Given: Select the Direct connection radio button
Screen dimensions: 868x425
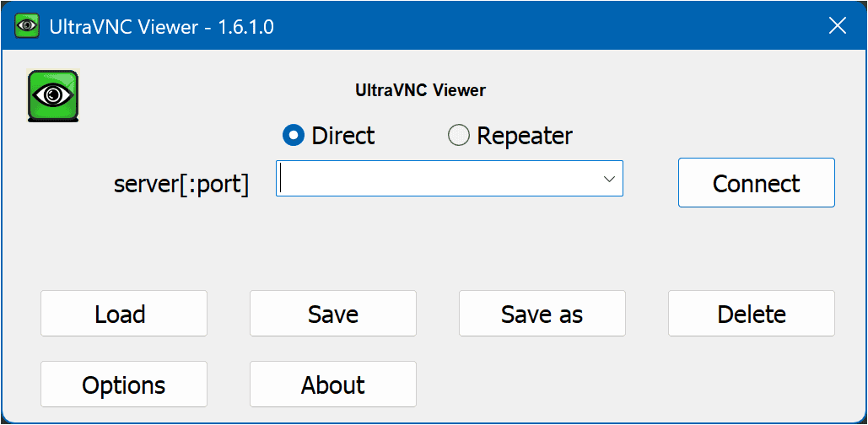Looking at the screenshot, I should (x=294, y=135).
